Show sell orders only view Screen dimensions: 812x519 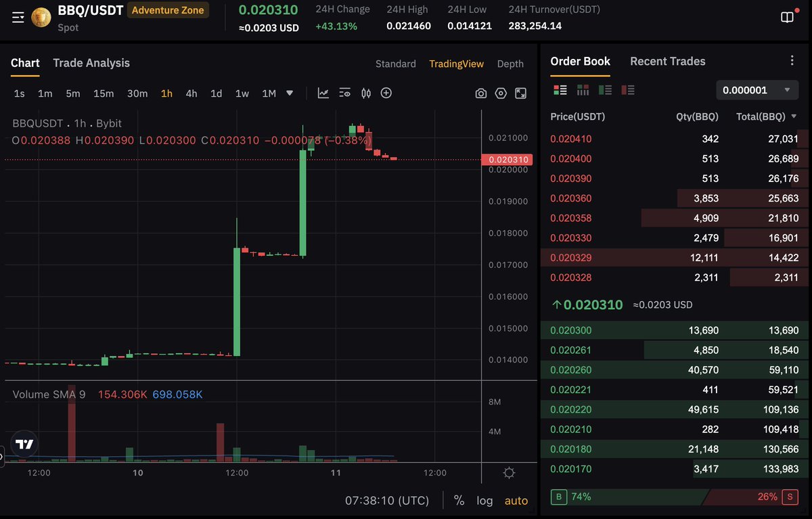tap(628, 89)
